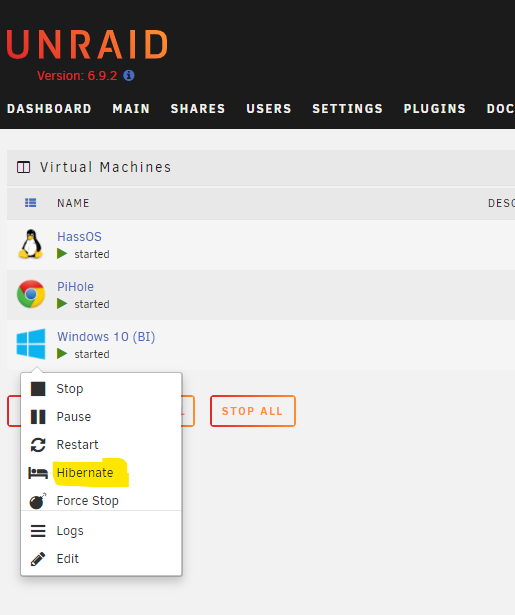Click started status under PiHole
Image resolution: width=515 pixels, height=615 pixels.
(92, 304)
